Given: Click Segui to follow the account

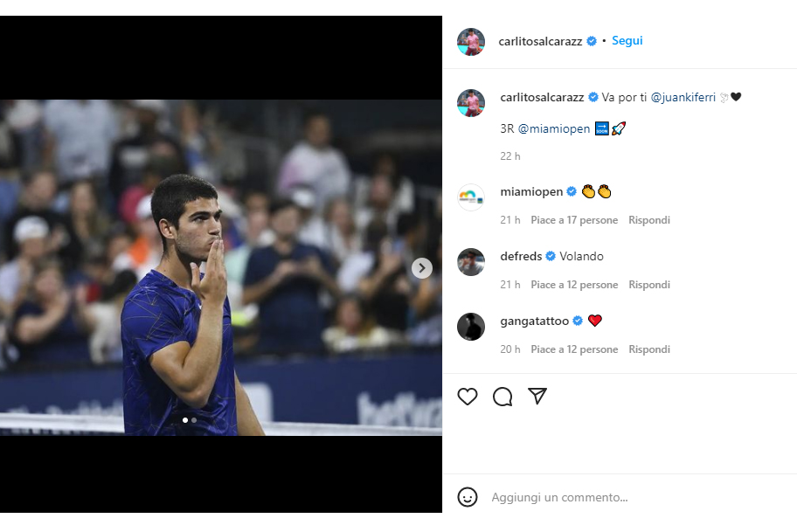Looking at the screenshot, I should (627, 41).
